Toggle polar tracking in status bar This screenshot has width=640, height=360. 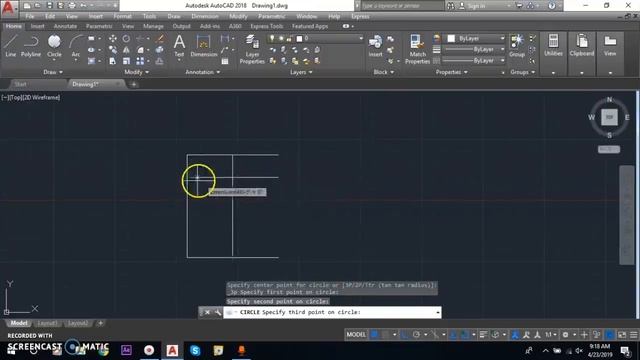416,335
